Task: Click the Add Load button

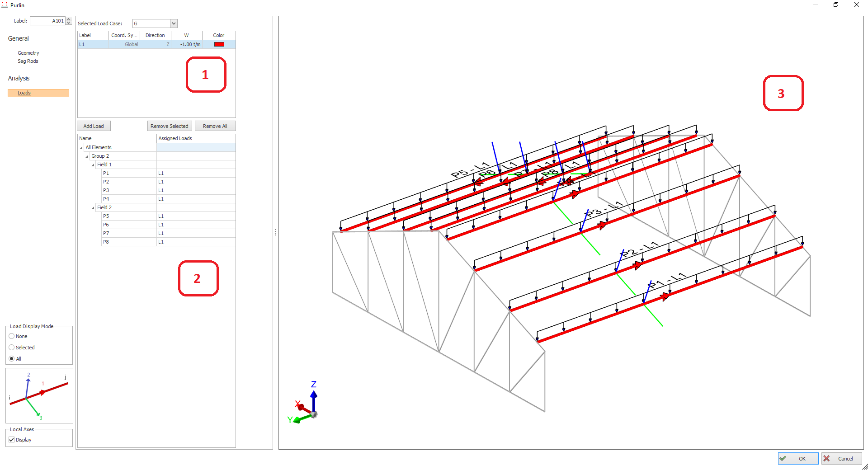Action: [94, 126]
